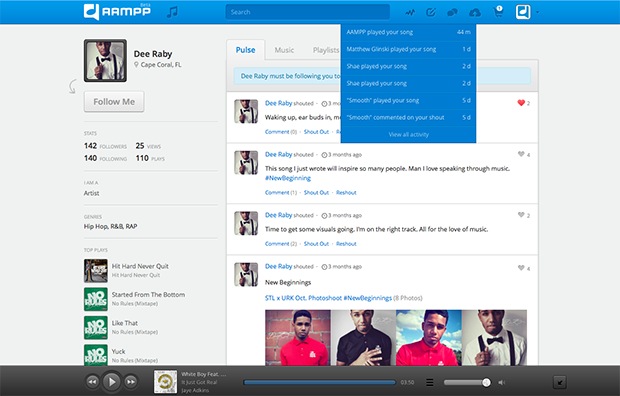Click the cloud upload icon
This screenshot has height=396, width=620.
coord(474,13)
